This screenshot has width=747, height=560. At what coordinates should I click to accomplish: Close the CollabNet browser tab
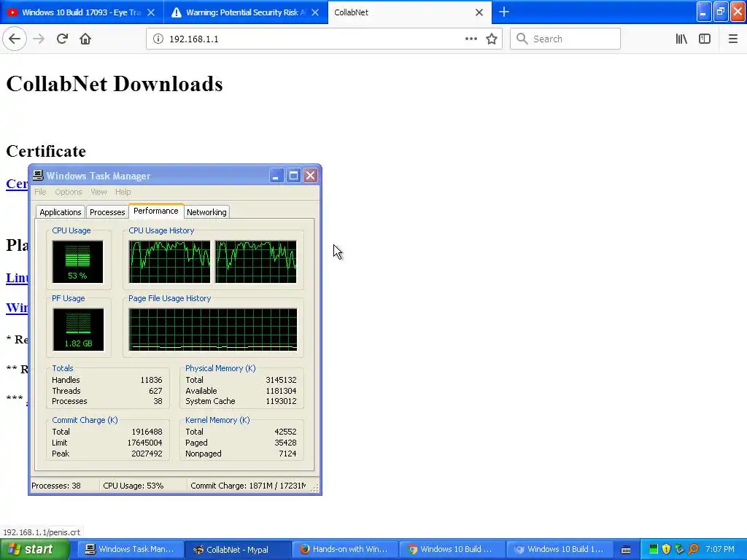coord(479,12)
